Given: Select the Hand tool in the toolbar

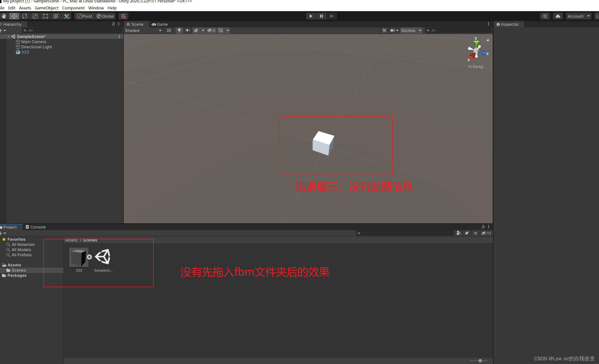Looking at the screenshot, I should pos(4,16).
